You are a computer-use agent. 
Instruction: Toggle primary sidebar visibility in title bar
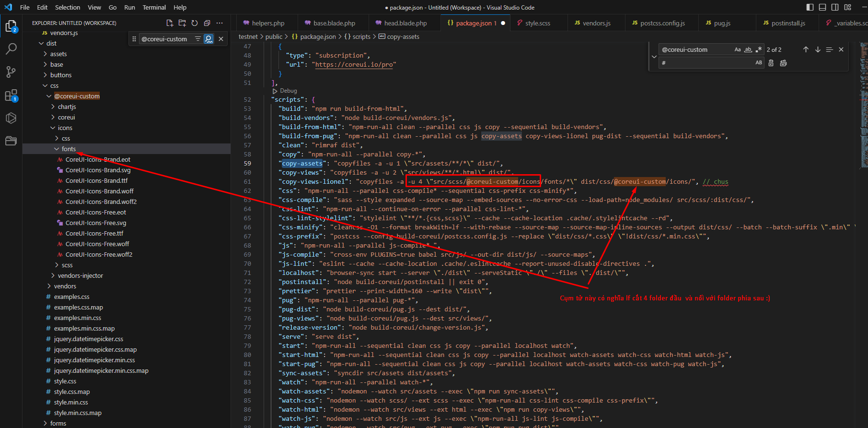[810, 7]
